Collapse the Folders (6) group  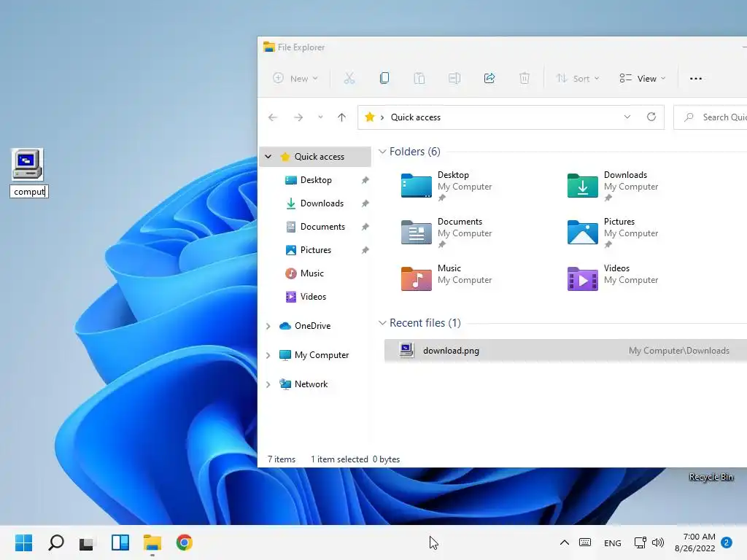382,152
